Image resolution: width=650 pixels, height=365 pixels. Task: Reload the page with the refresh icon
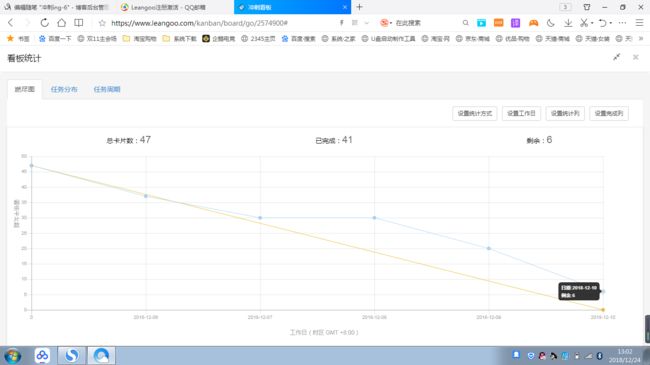44,23
